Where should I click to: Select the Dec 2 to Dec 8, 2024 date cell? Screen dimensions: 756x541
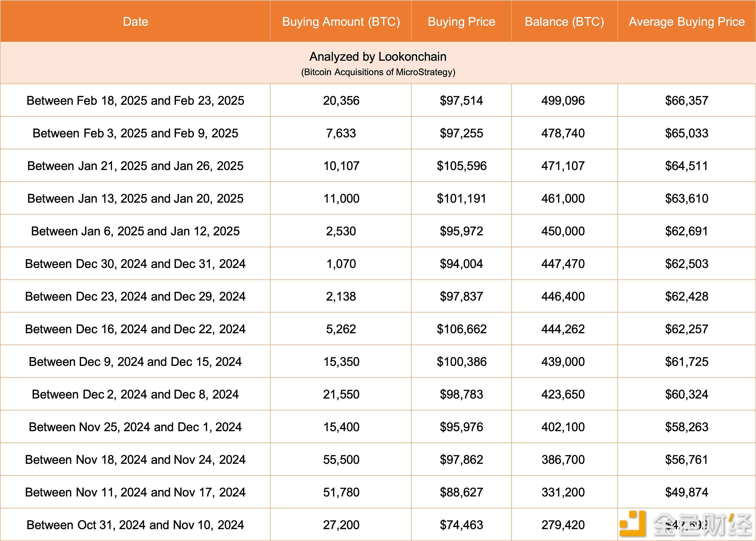point(135,394)
